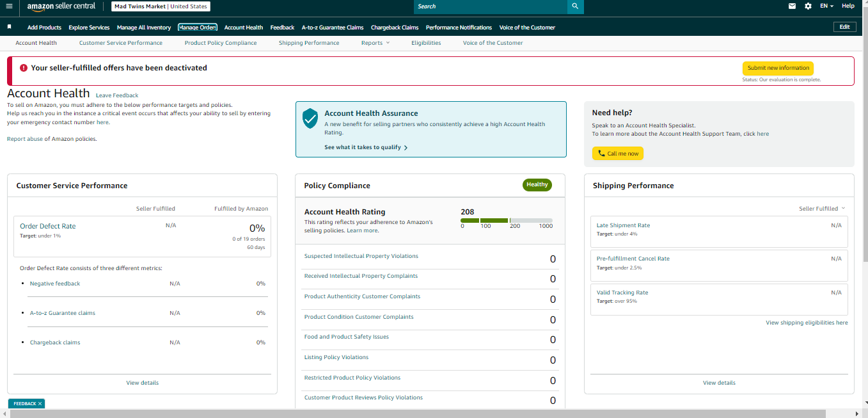
Task: Open Add Products in the top bar
Action: tap(44, 28)
